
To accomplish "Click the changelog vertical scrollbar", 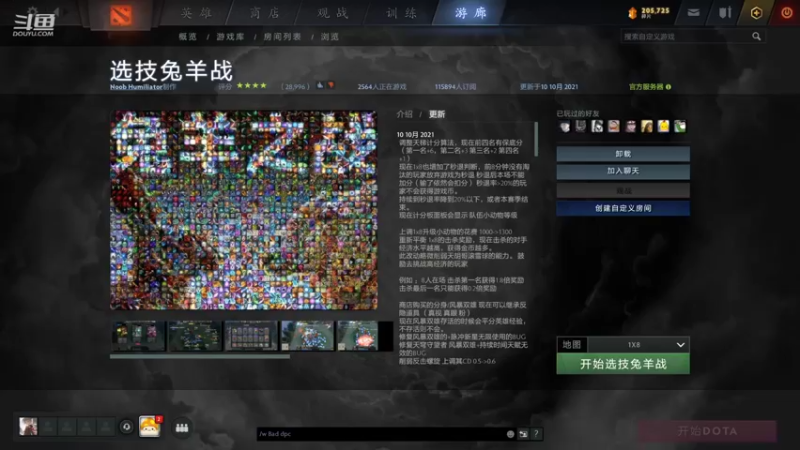I will point(536,139).
